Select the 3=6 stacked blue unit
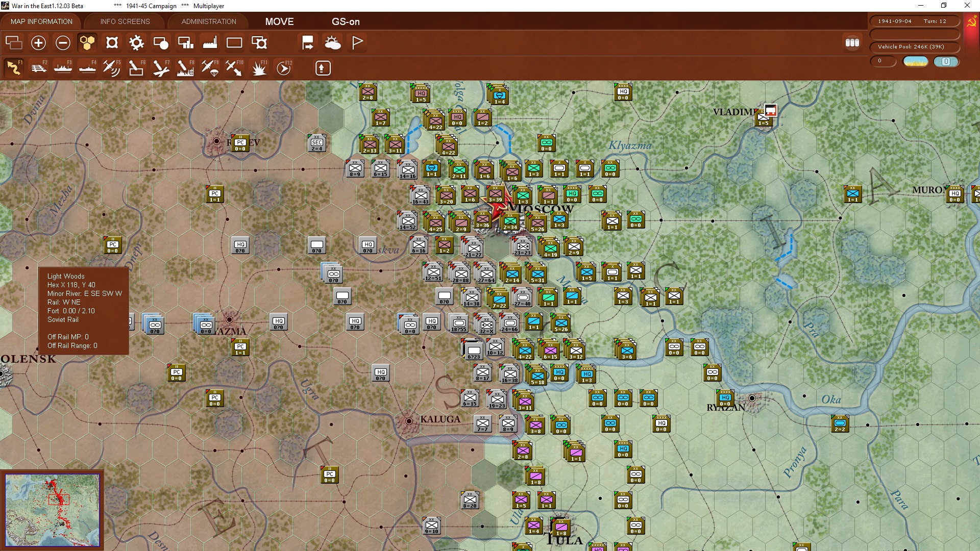The image size is (980, 551). tap(626, 350)
